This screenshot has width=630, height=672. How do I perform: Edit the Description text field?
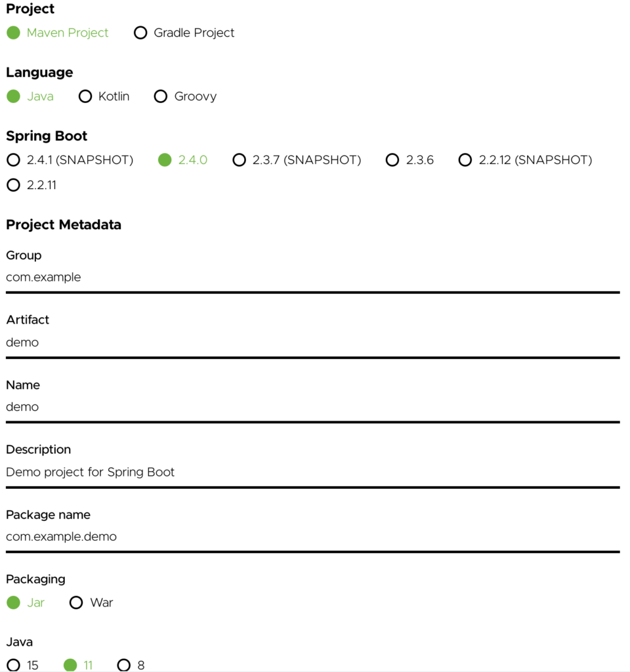click(x=312, y=472)
